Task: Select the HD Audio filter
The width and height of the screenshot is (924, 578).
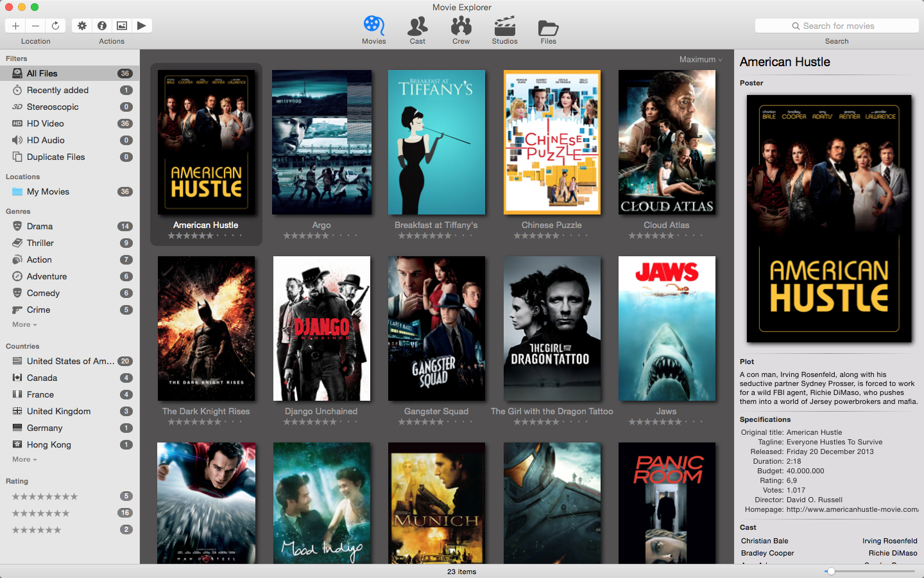Action: click(x=69, y=140)
